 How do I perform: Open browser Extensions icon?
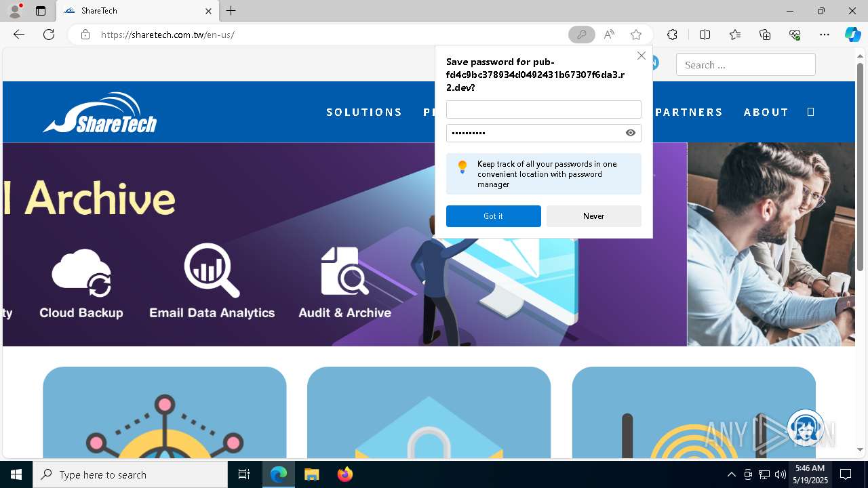point(672,35)
